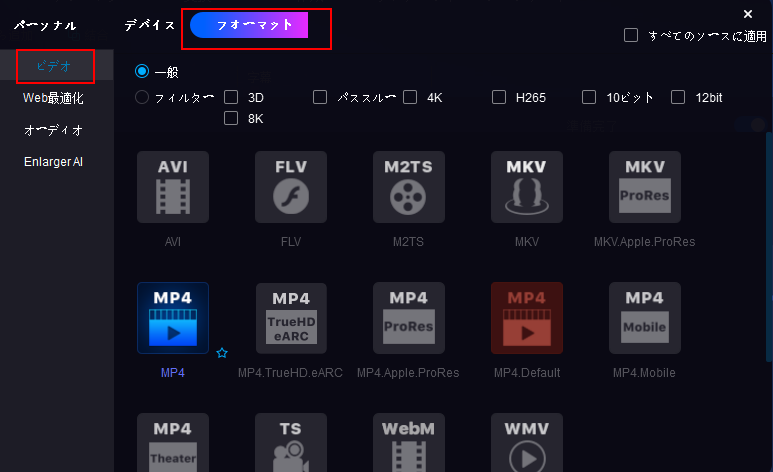Click the MP4.Mobile text label
The width and height of the screenshot is (773, 472).
click(x=644, y=373)
